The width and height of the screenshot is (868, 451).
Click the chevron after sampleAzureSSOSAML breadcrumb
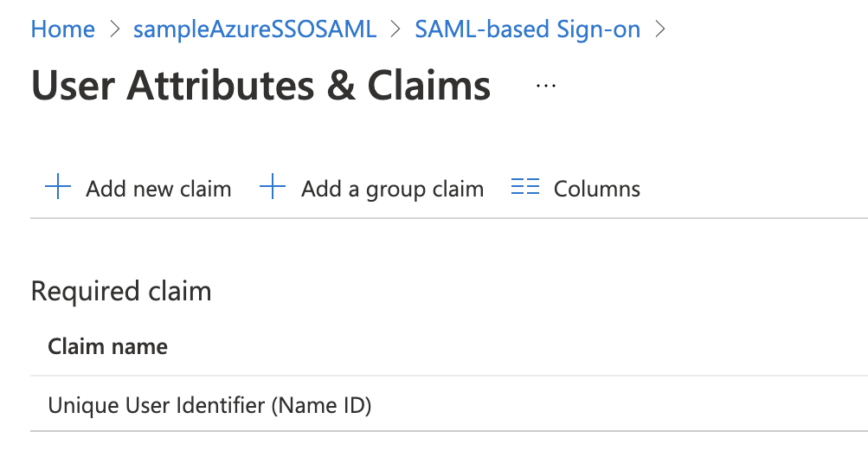(396, 29)
